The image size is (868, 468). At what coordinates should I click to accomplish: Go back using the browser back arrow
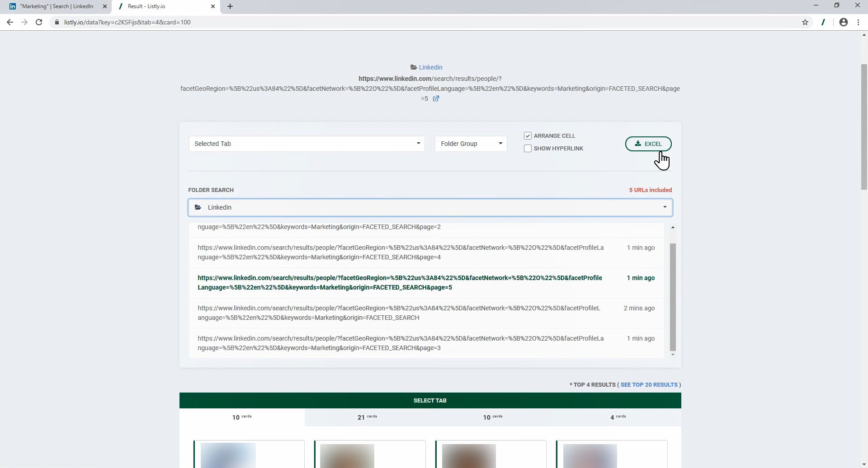[x=10, y=22]
